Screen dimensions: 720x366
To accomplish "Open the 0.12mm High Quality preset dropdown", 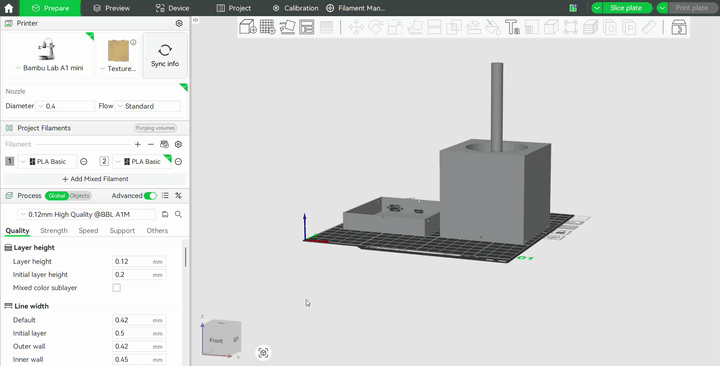I will (x=87, y=214).
